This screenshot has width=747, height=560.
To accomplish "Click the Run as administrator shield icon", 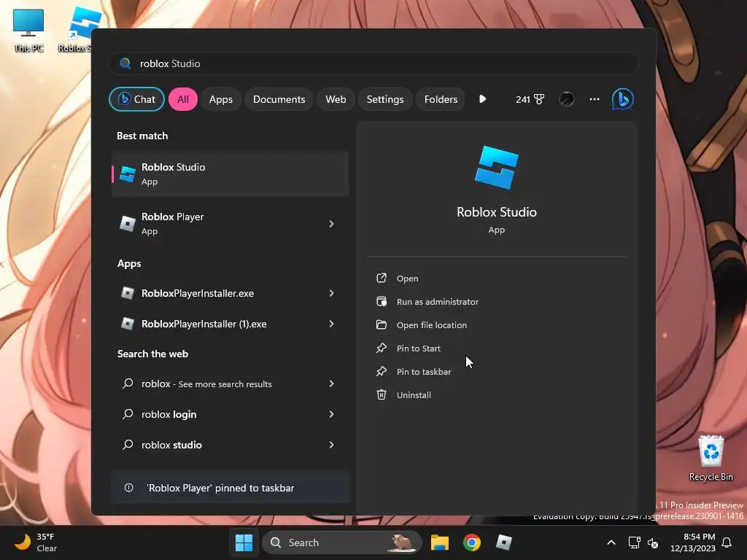I will tap(381, 301).
